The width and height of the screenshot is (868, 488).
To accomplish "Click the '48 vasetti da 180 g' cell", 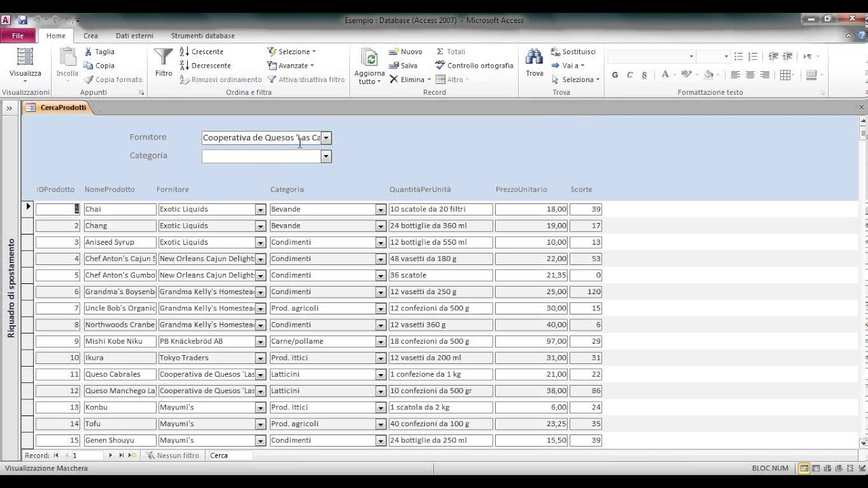I will coord(441,259).
